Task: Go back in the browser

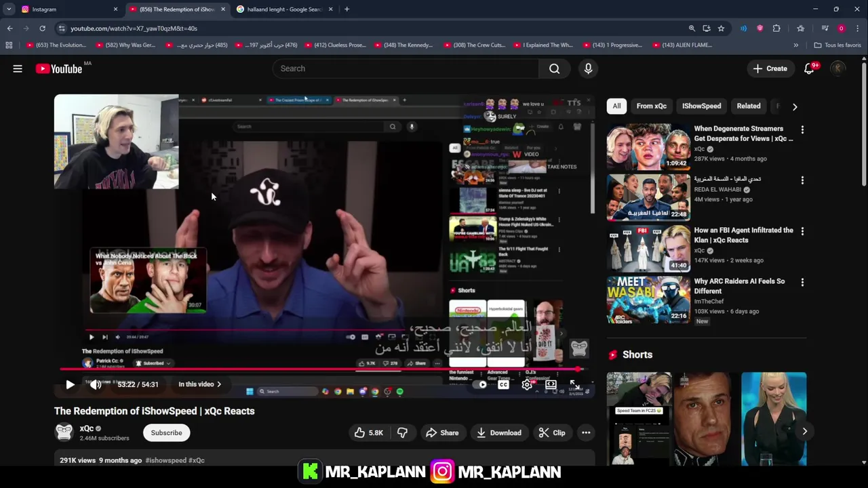Action: [x=10, y=28]
